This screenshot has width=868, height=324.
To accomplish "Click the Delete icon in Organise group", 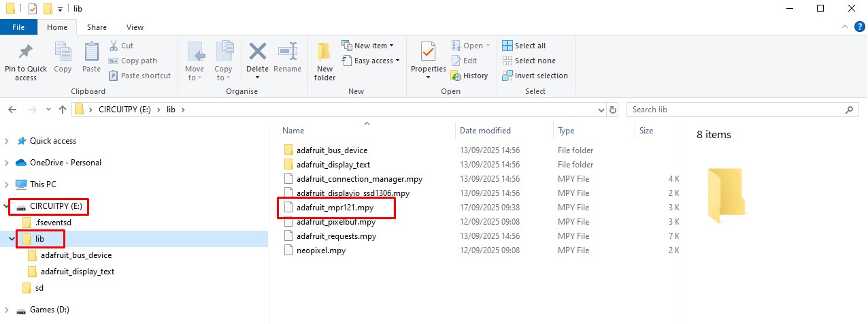I will coord(257,53).
